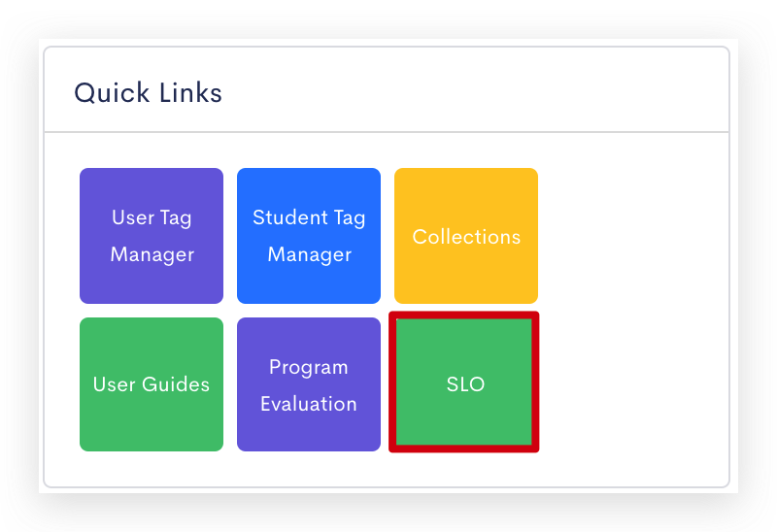
Task: Open the User Tag Manager tile
Action: (152, 236)
